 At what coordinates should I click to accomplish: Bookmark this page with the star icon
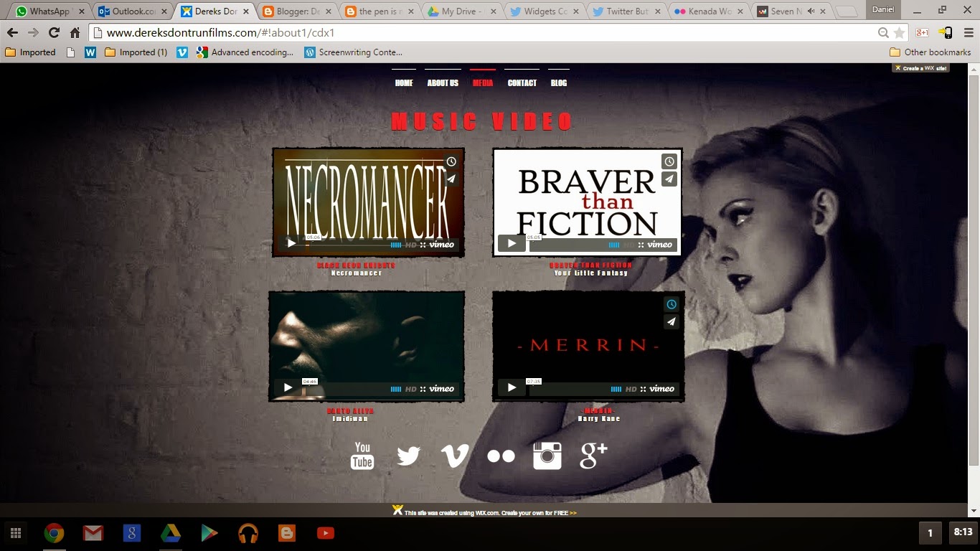899,33
